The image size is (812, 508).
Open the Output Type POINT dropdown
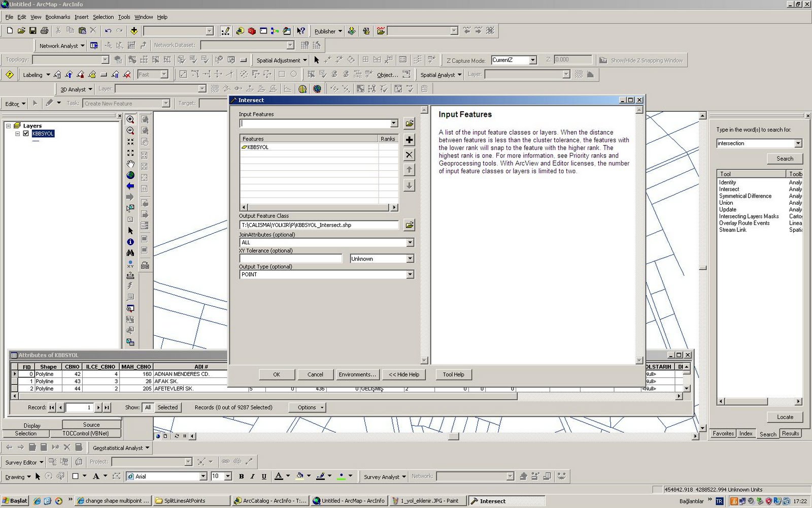tap(410, 274)
